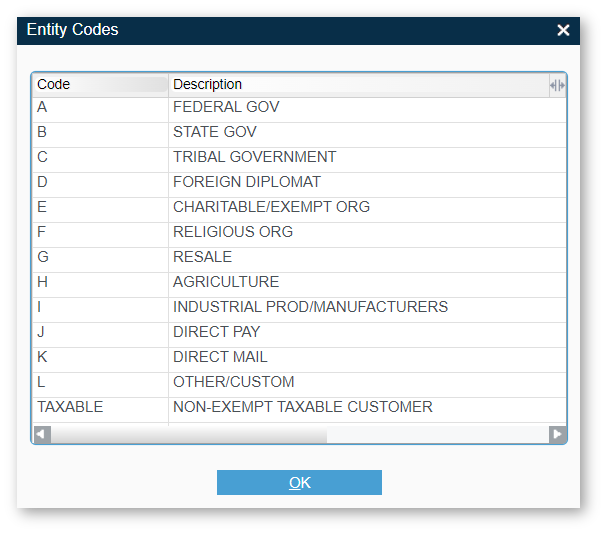
Task: Sort by the Description column header
Action: pyautogui.click(x=359, y=84)
